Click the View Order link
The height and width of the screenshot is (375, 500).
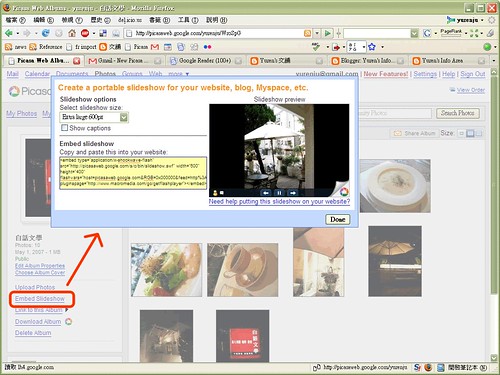[x=471, y=90]
